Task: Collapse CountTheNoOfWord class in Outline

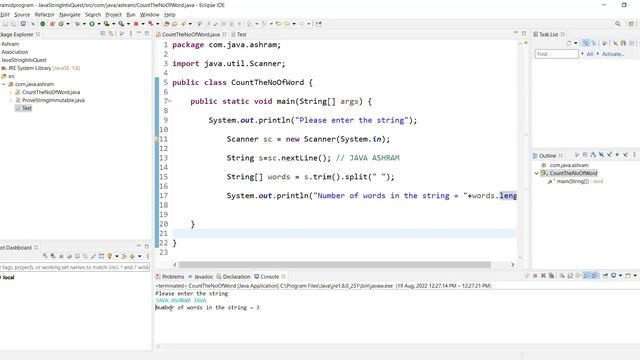Action: (x=537, y=173)
